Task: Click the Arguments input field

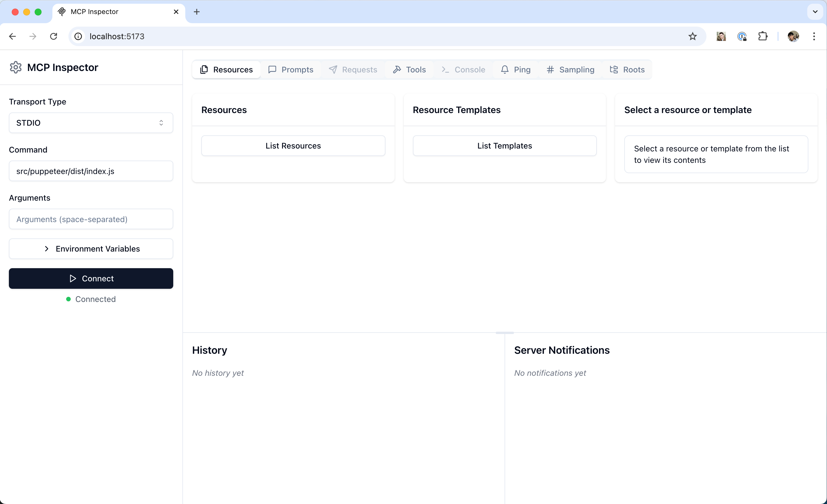Action: (x=91, y=219)
